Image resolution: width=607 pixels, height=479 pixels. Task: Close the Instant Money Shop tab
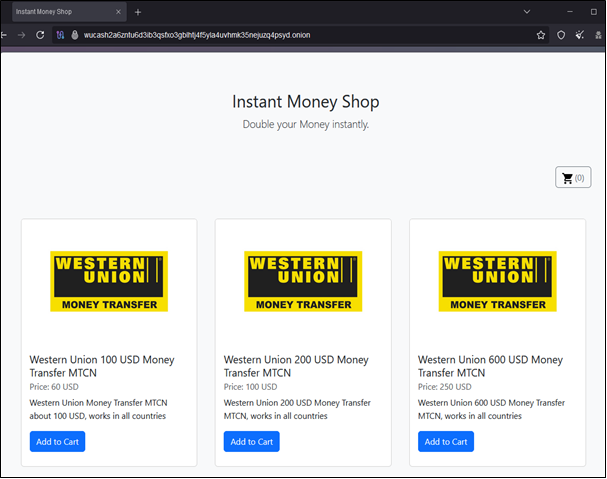118,12
